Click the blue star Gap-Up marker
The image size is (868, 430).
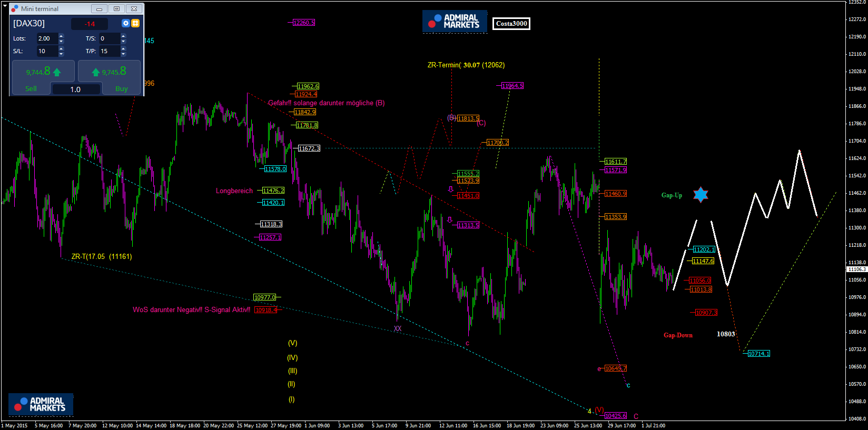(x=700, y=195)
